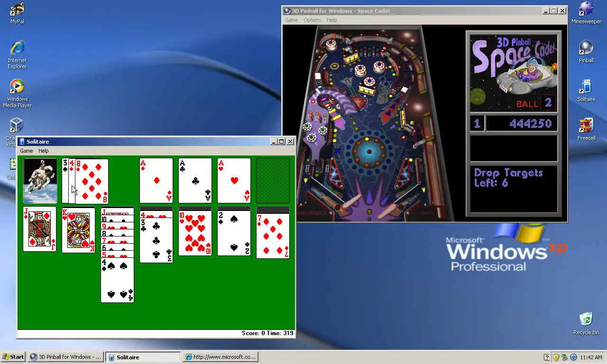The width and height of the screenshot is (607, 364).
Task: Select the Pinball desktop shortcut icon
Action: [x=586, y=52]
